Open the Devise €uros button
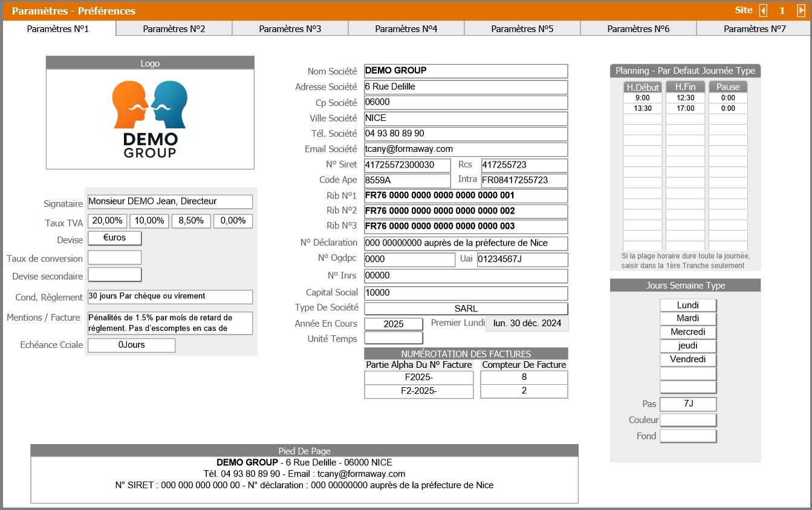This screenshot has height=510, width=812. 115,238
